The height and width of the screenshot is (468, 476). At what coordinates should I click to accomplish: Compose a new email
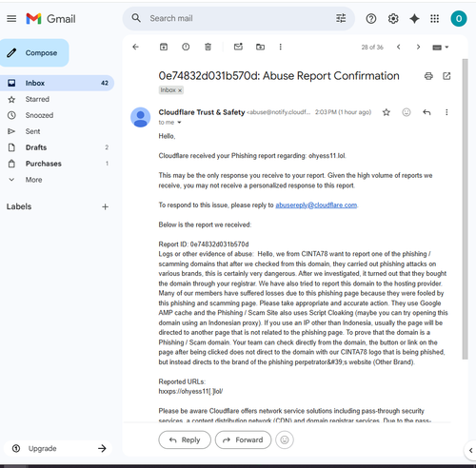coord(34,52)
